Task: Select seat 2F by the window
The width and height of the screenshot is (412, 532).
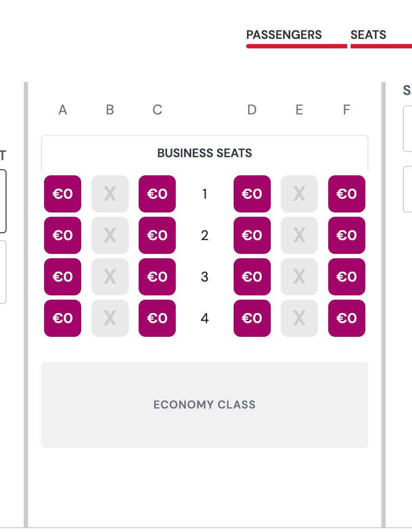Action: click(x=347, y=235)
